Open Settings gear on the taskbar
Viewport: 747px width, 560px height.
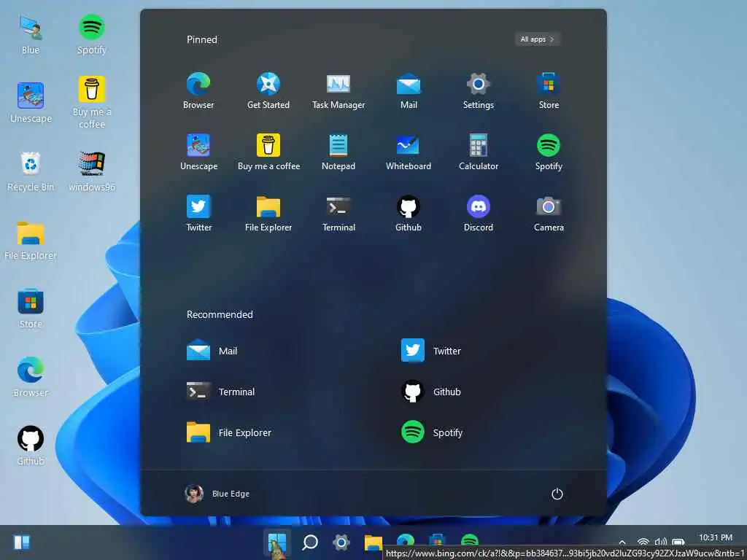click(x=341, y=542)
